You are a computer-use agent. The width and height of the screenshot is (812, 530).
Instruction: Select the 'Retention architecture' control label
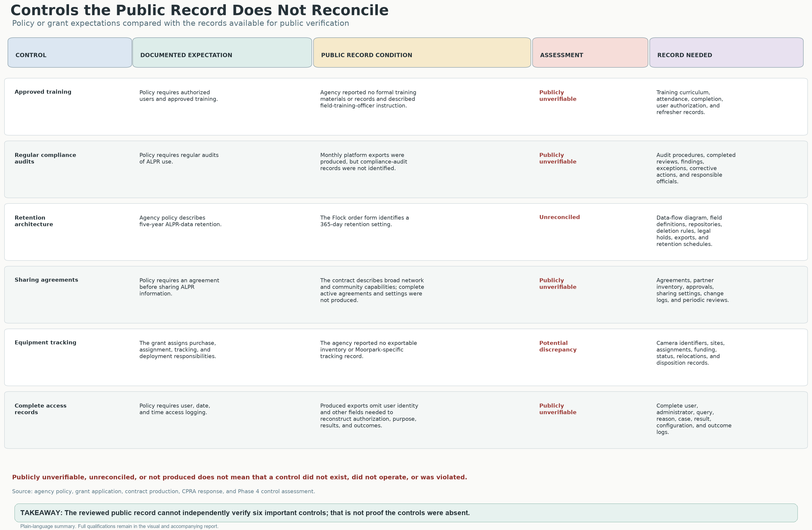point(34,221)
